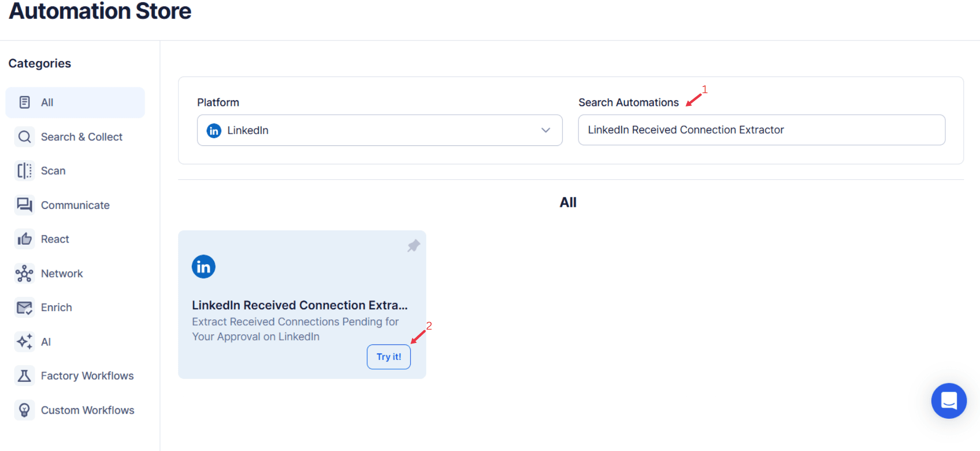Click the Try it! button
This screenshot has height=451, width=980.
pos(388,356)
